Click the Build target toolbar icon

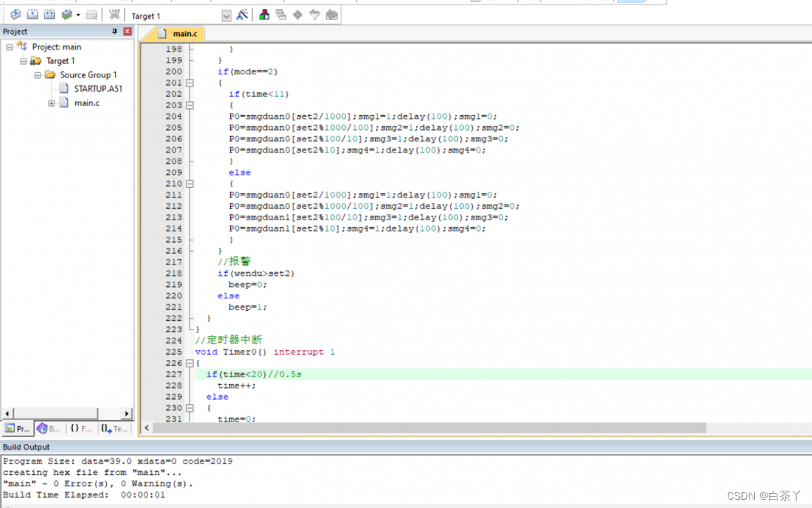[x=32, y=15]
